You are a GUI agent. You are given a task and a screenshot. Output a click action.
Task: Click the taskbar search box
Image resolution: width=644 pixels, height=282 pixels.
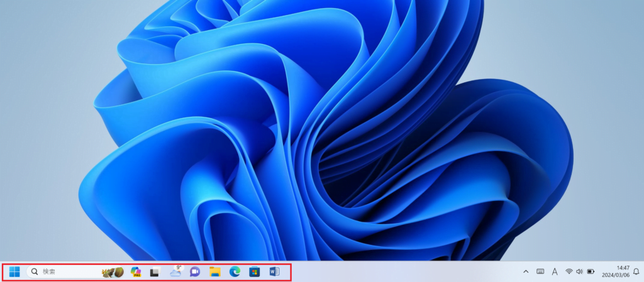(x=75, y=272)
